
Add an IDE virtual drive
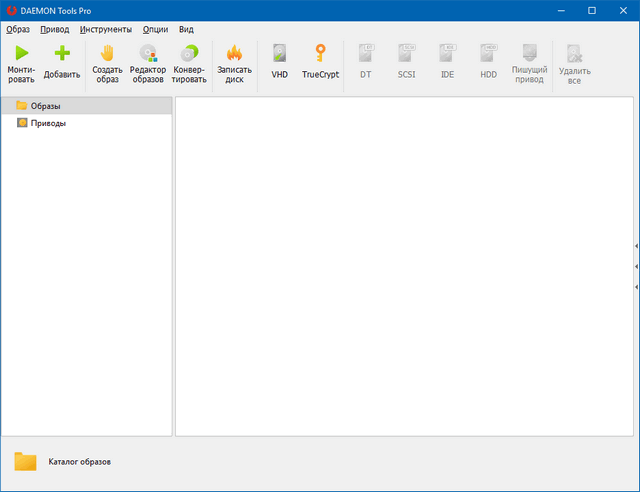coord(447,54)
